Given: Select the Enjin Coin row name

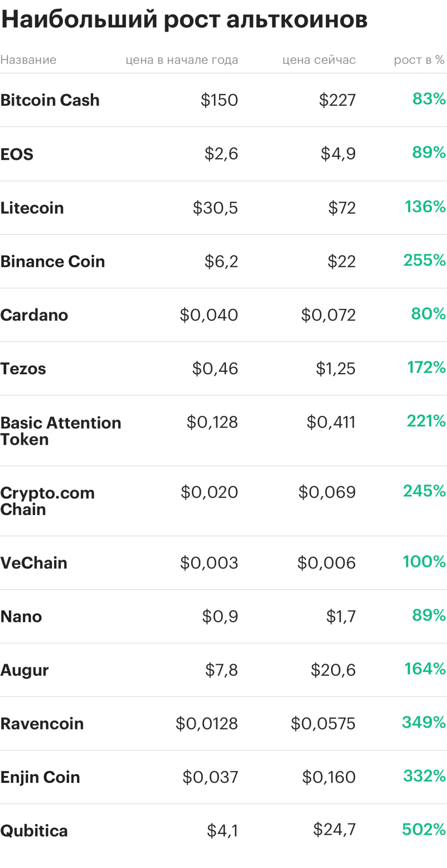Looking at the screenshot, I should [40, 777].
